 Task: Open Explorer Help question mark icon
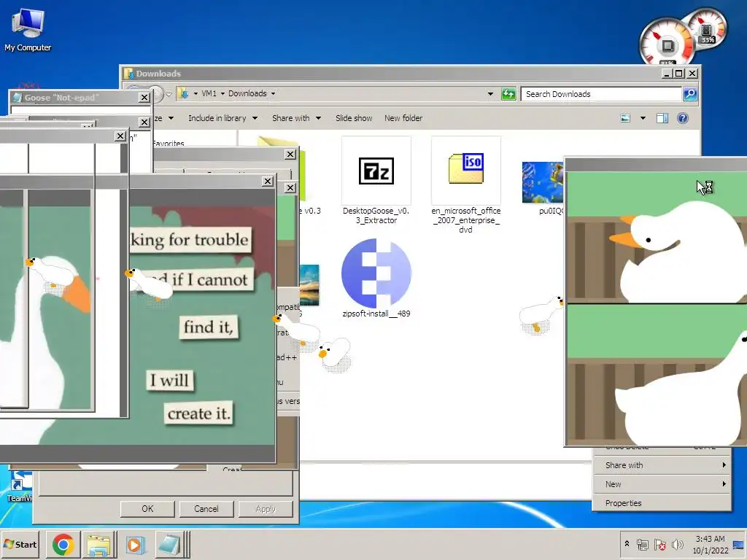(x=683, y=118)
